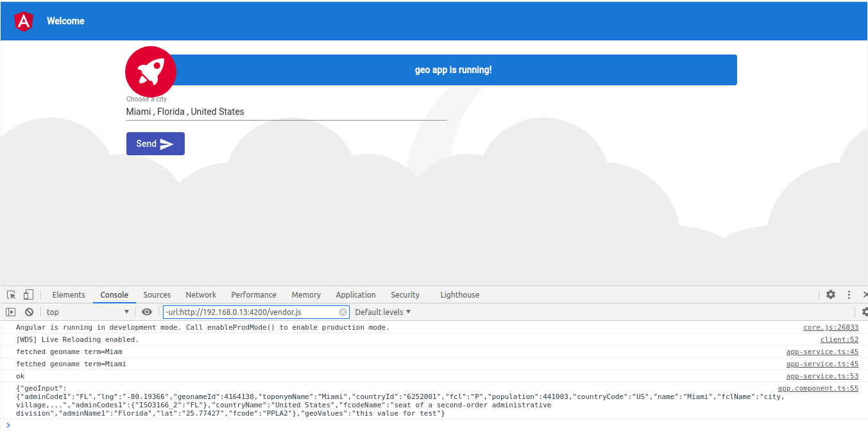Open the three-dot customize DevTools menu

(x=848, y=294)
